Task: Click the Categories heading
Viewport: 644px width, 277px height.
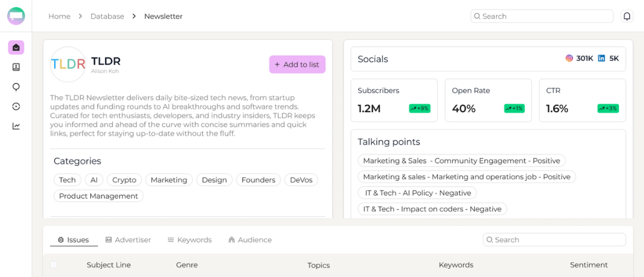Action: [x=77, y=161]
